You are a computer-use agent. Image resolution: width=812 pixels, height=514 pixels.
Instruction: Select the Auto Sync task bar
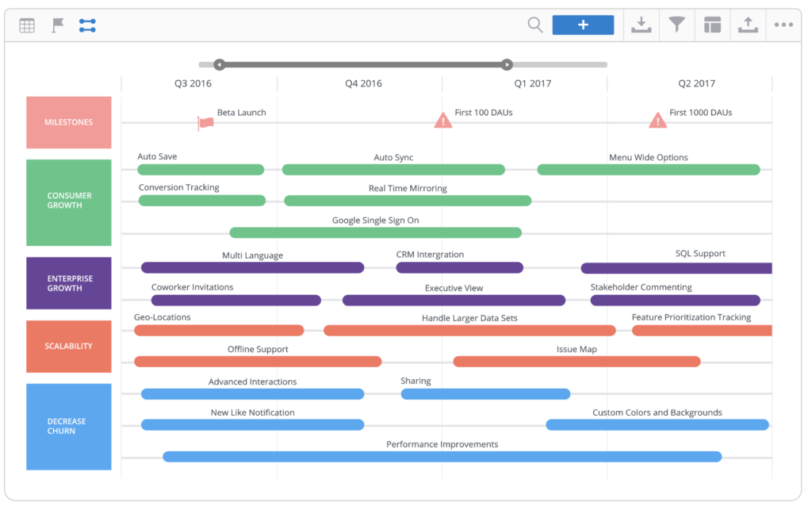[x=393, y=169]
